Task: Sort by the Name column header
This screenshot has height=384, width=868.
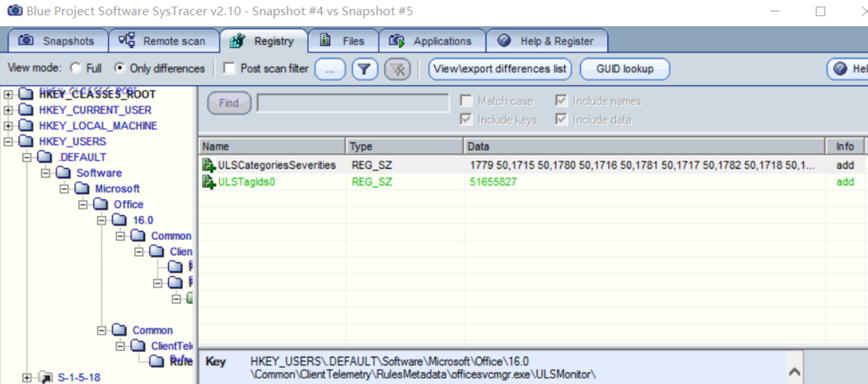Action: tap(272, 146)
